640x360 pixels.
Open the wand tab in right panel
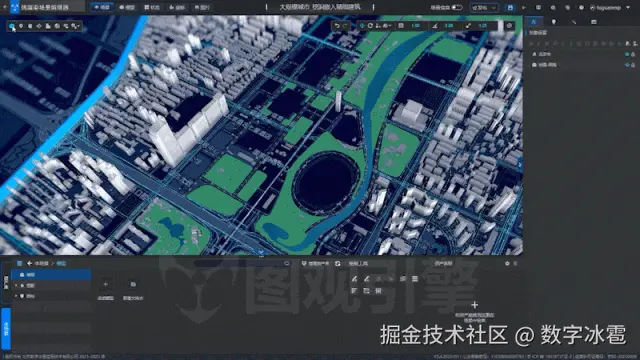click(574, 22)
